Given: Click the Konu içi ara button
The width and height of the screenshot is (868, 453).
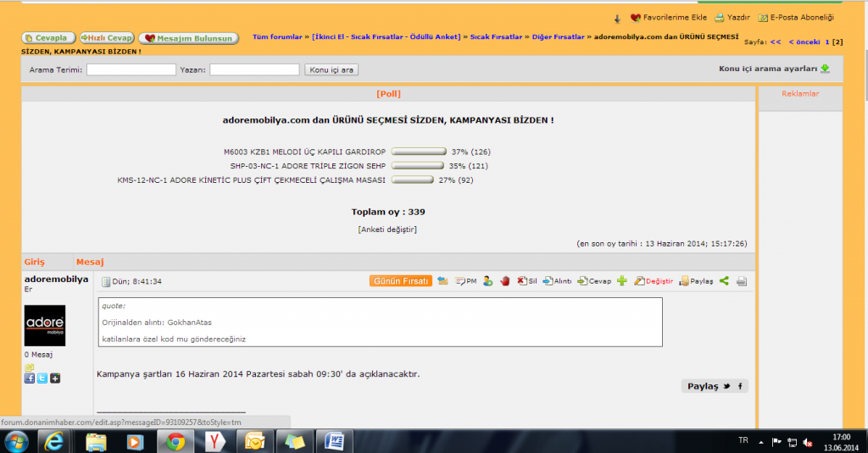Looking at the screenshot, I should coord(331,69).
